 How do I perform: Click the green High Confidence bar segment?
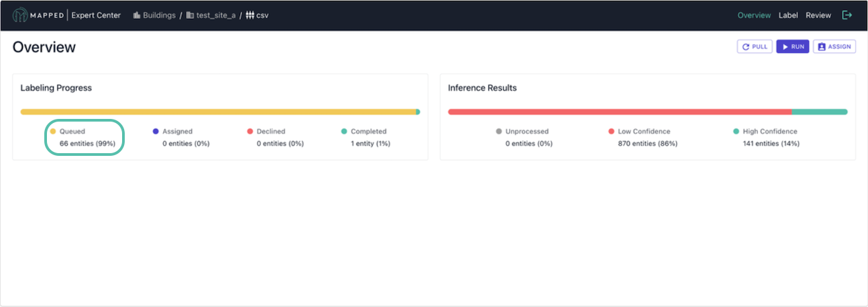(820, 112)
